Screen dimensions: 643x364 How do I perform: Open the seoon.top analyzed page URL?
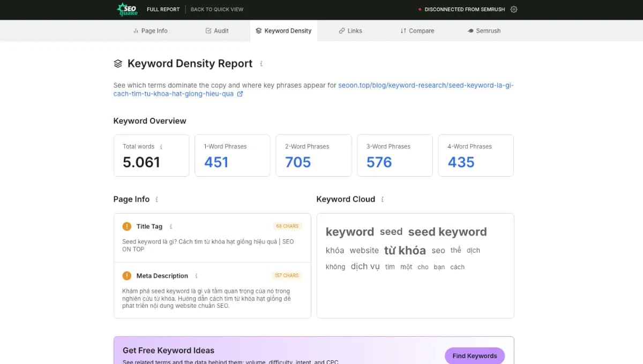point(313,89)
